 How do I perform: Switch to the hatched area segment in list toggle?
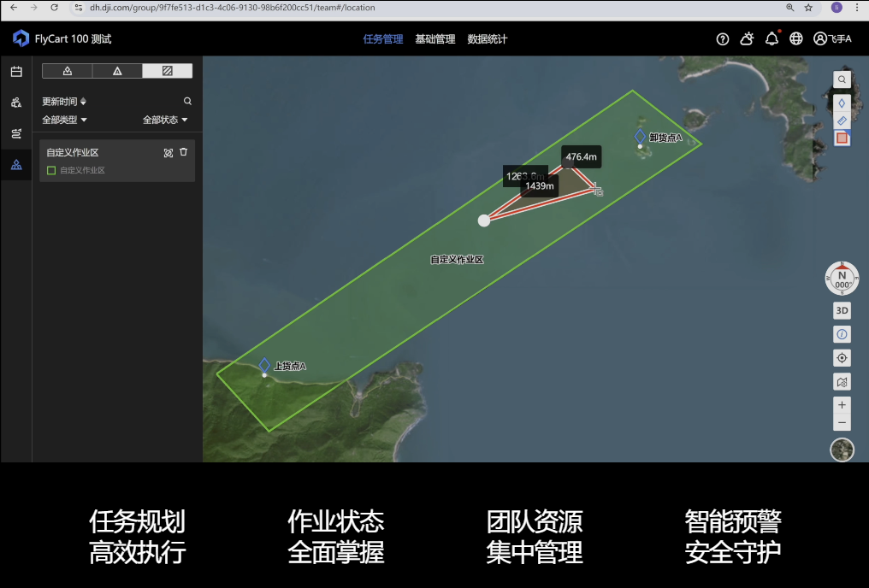tap(167, 71)
